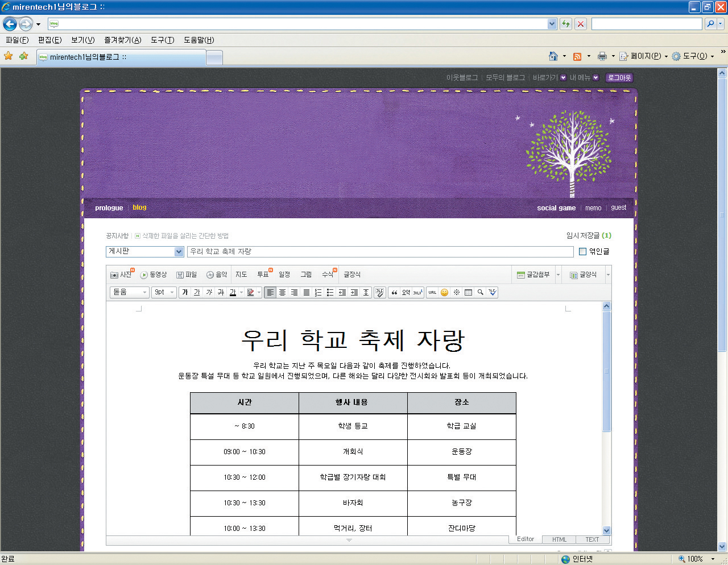Check the 엮인글 checkbox

pyautogui.click(x=582, y=251)
